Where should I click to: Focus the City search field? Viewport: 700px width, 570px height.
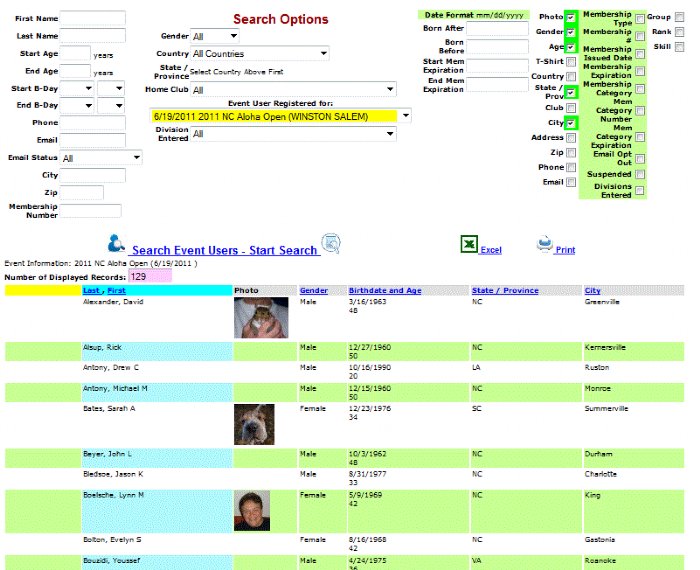coord(92,175)
